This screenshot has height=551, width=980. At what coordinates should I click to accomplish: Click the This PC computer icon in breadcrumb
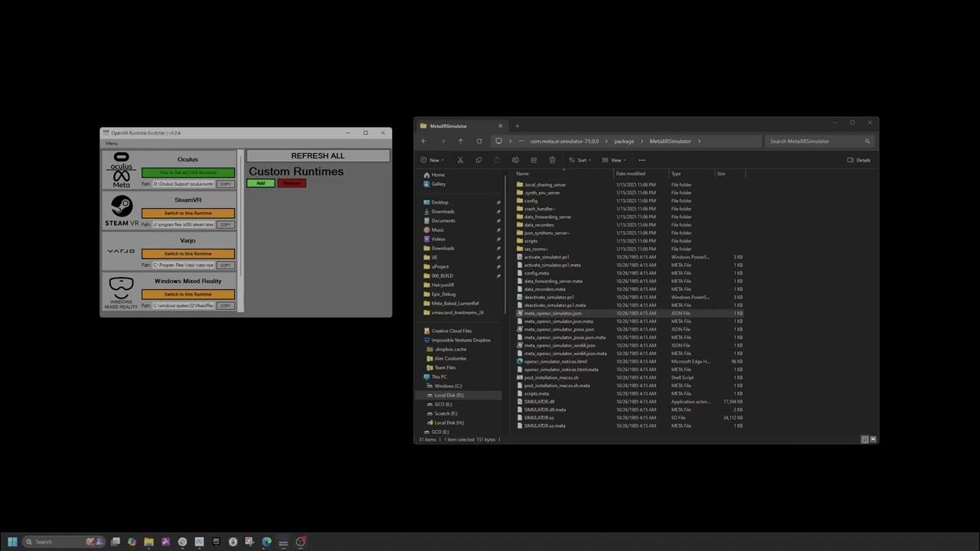[x=498, y=141]
